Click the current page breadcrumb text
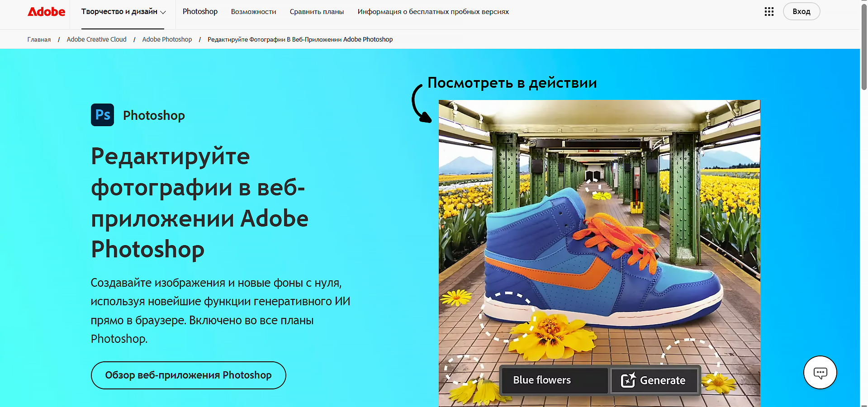The height and width of the screenshot is (407, 868). tap(300, 39)
